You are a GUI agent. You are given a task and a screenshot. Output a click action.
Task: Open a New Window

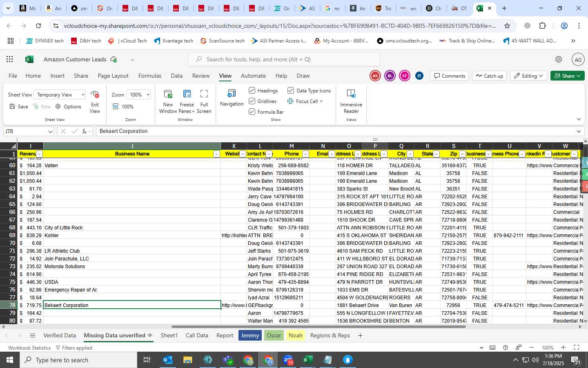point(168,102)
